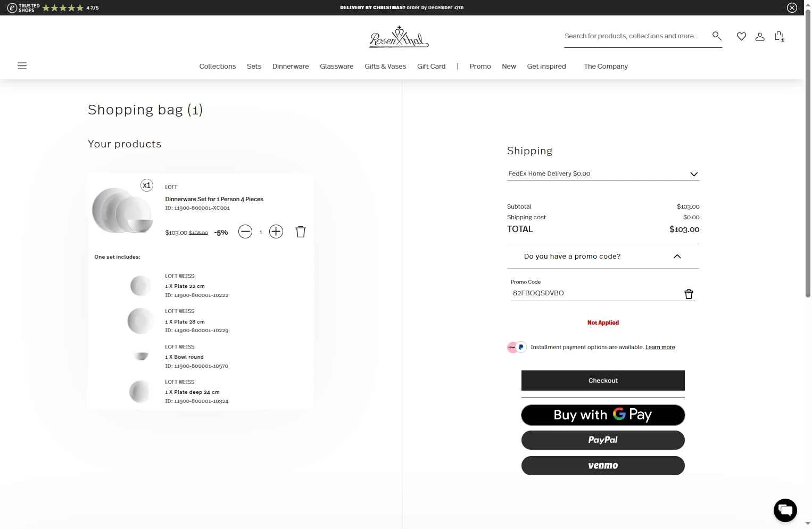
Task: Increase quantity with plus button
Action: 276,232
